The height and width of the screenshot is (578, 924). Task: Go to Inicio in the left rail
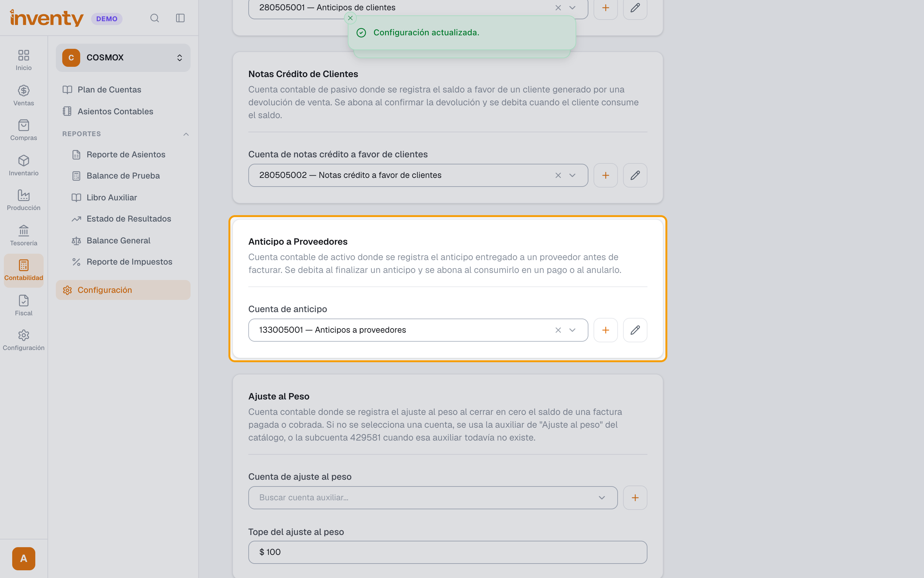pyautogui.click(x=24, y=60)
